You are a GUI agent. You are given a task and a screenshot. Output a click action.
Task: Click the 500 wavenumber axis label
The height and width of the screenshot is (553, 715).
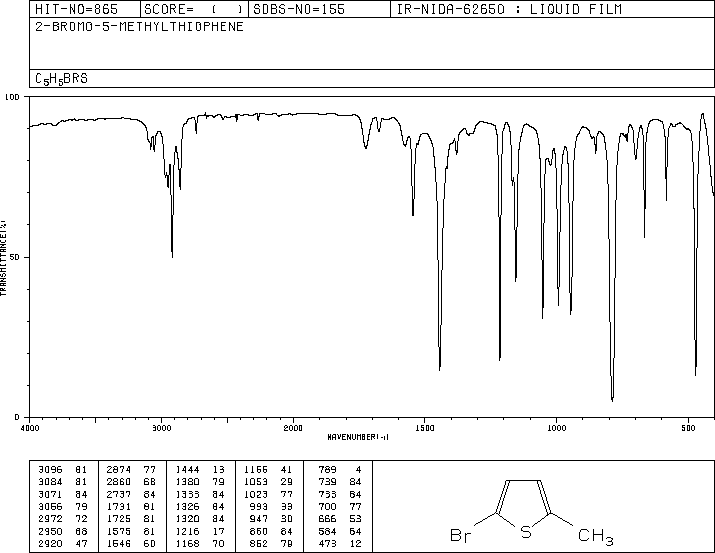pyautogui.click(x=688, y=428)
